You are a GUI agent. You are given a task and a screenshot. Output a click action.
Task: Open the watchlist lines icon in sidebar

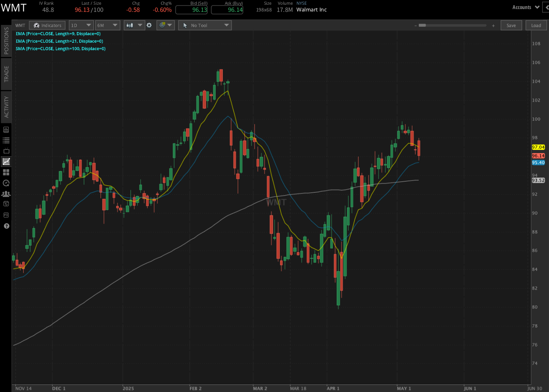(6, 140)
